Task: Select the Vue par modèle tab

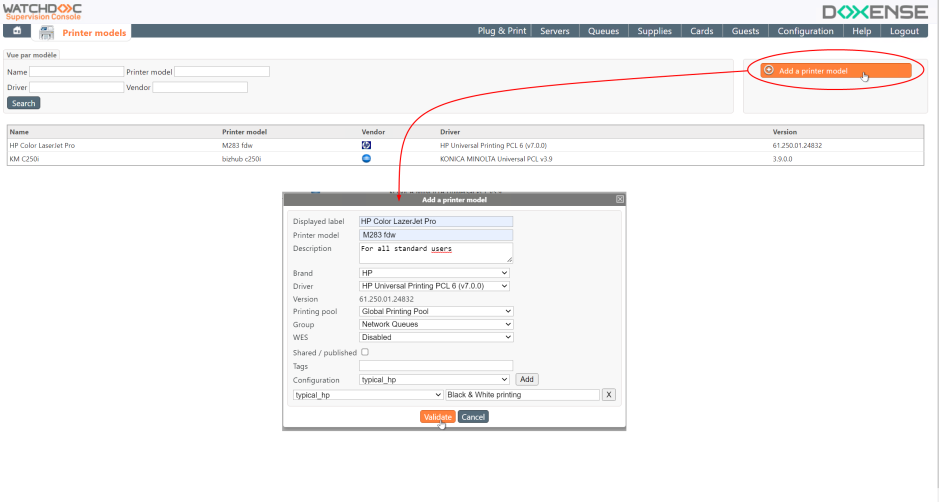Action: 32,55
